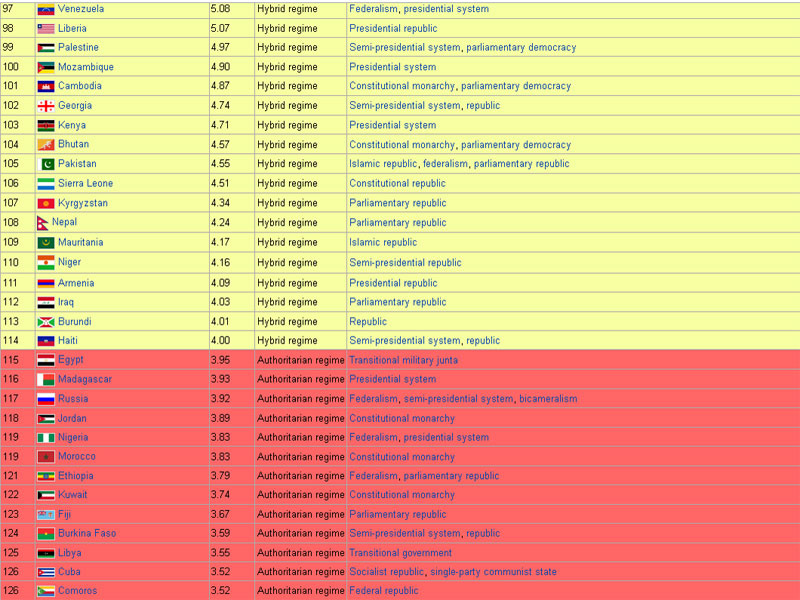Open the Transitional government link for Libya
Image resolution: width=800 pixels, height=600 pixels.
(400, 553)
